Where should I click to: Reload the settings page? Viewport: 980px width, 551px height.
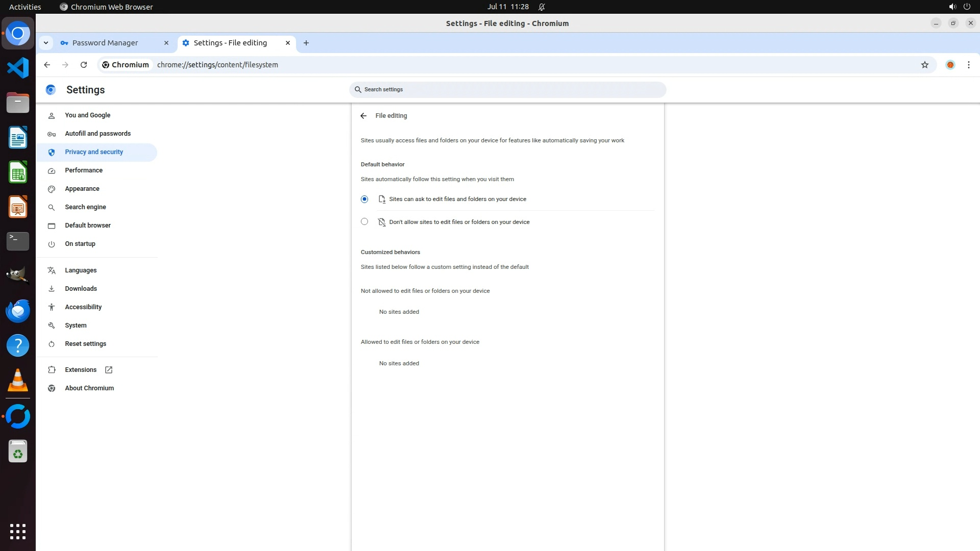click(84, 65)
